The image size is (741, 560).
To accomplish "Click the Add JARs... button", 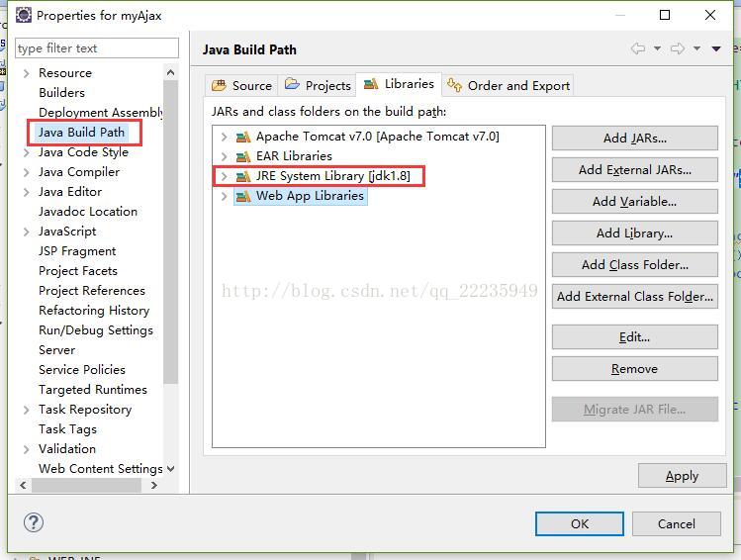I will coord(635,138).
